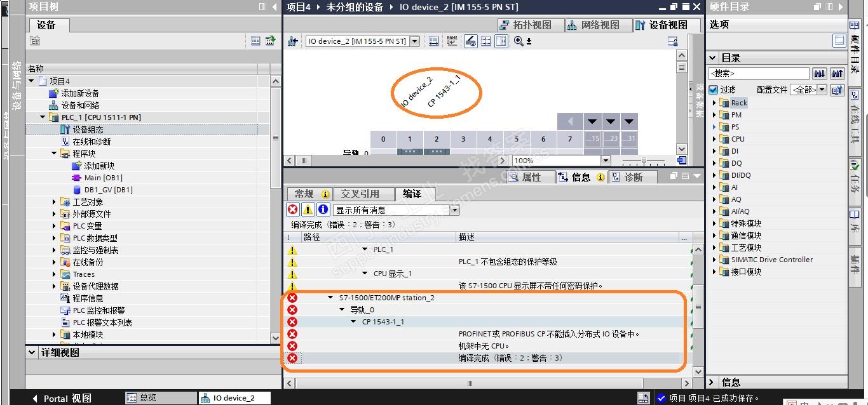Enable or disable the 过滤 filter checkbox

click(x=713, y=90)
